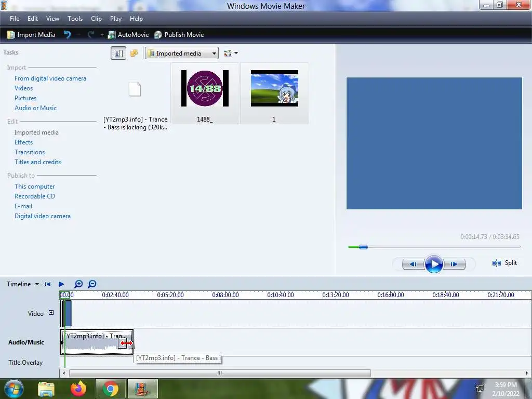The image size is (532, 399).
Task: Open the Play menu
Action: (116, 19)
